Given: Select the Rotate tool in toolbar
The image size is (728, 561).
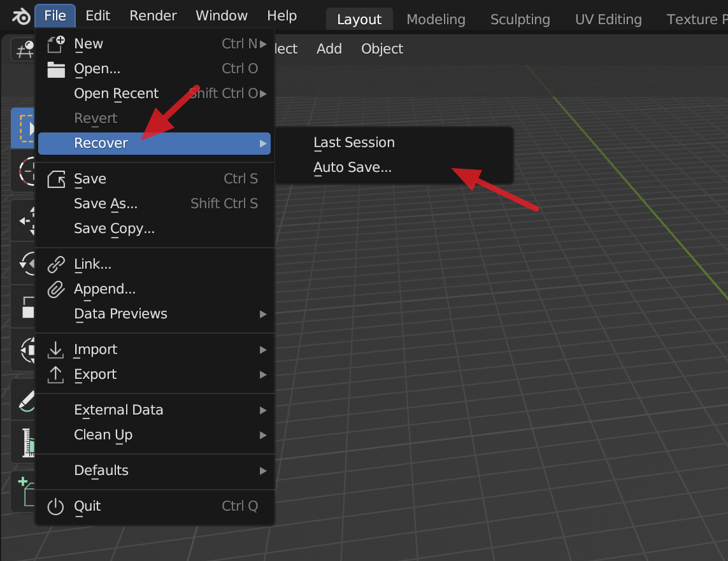Looking at the screenshot, I should point(23,263).
